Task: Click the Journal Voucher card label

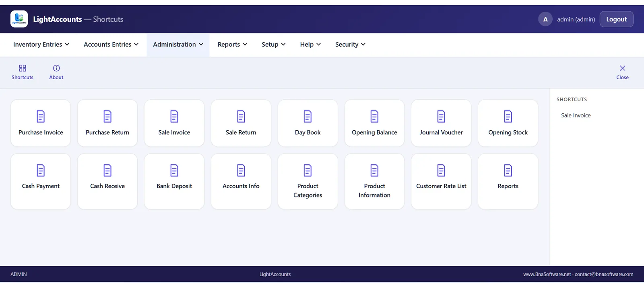Action: tap(441, 132)
